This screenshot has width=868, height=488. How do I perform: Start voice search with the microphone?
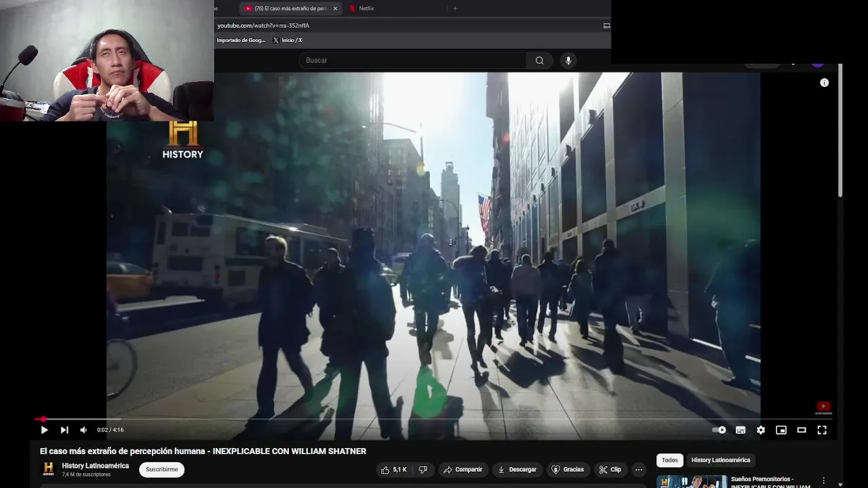coord(568,60)
